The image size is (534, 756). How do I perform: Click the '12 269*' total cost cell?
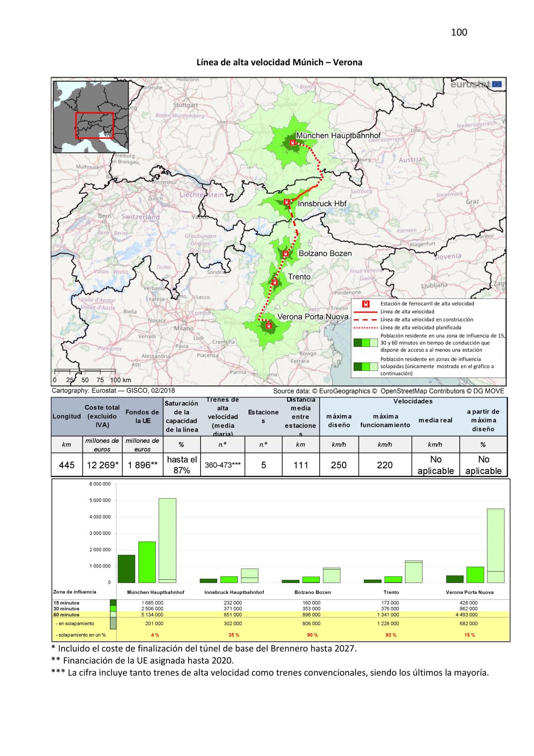tap(102, 465)
